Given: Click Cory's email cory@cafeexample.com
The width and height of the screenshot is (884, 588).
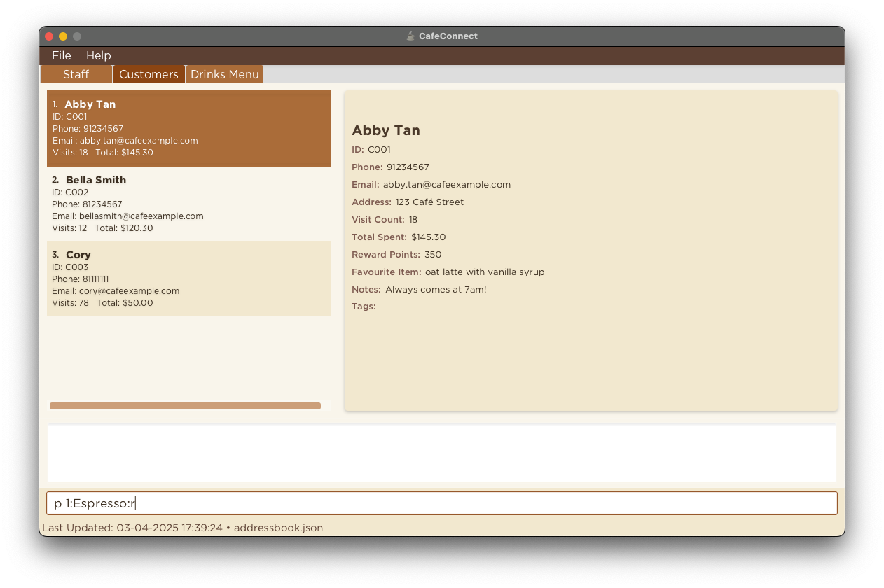Looking at the screenshot, I should point(116,291).
